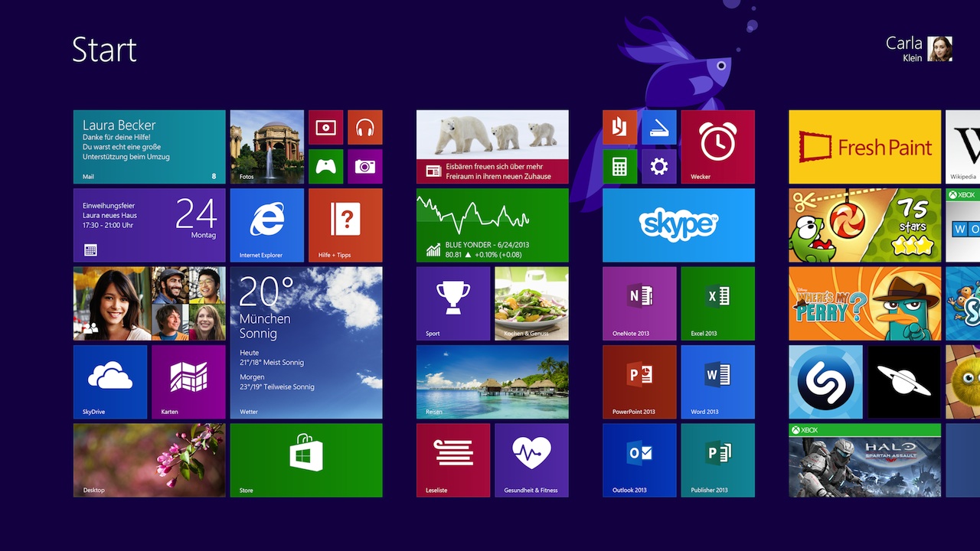Launch the Halo Spartan Assault tile
Image resolution: width=980 pixels, height=551 pixels.
(x=865, y=461)
